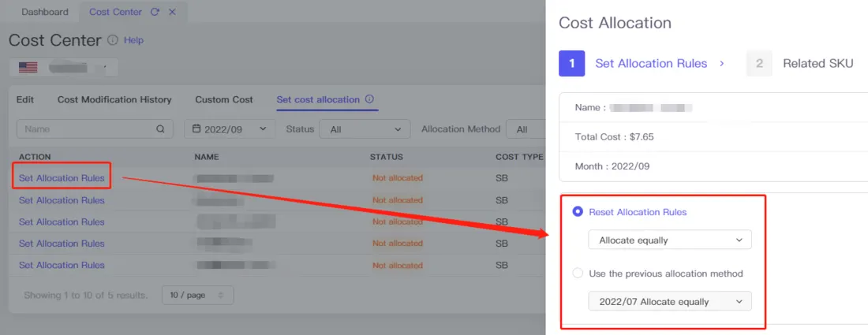Open the Status All dropdown
This screenshot has width=868, height=335.
click(365, 128)
